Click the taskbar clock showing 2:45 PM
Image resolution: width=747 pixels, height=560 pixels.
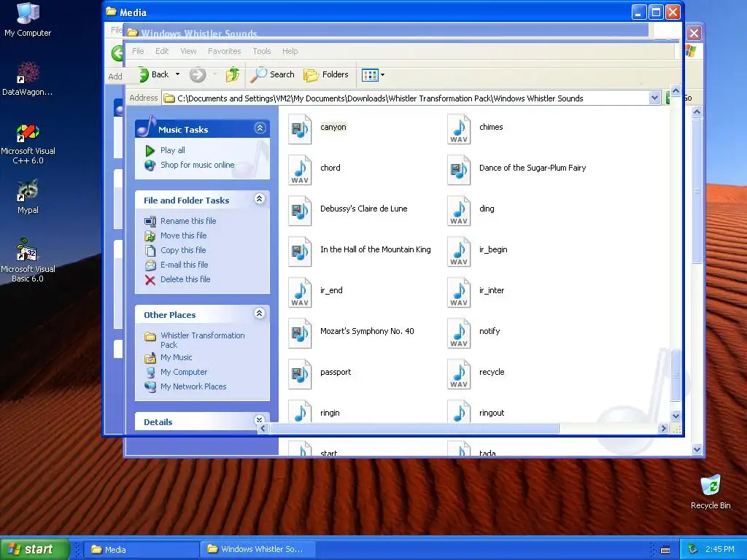[720, 549]
